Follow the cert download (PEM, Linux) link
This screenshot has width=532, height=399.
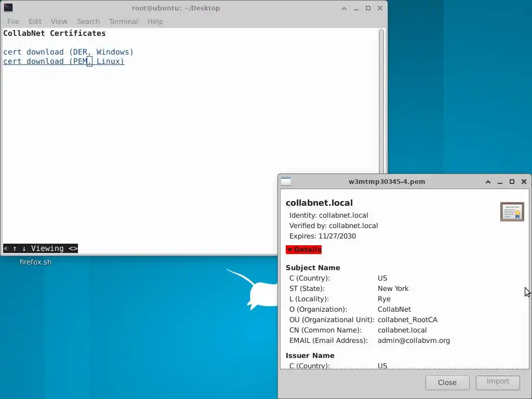point(64,61)
